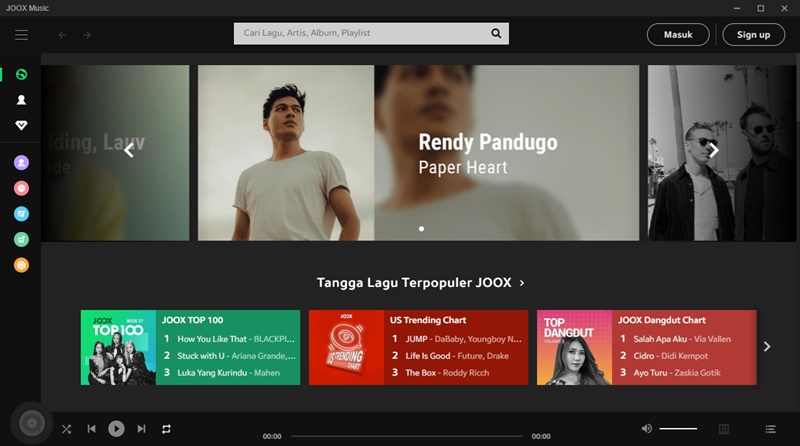The image size is (800, 446).
Task: Open the Top Dangdut chart cover
Action: (574, 348)
